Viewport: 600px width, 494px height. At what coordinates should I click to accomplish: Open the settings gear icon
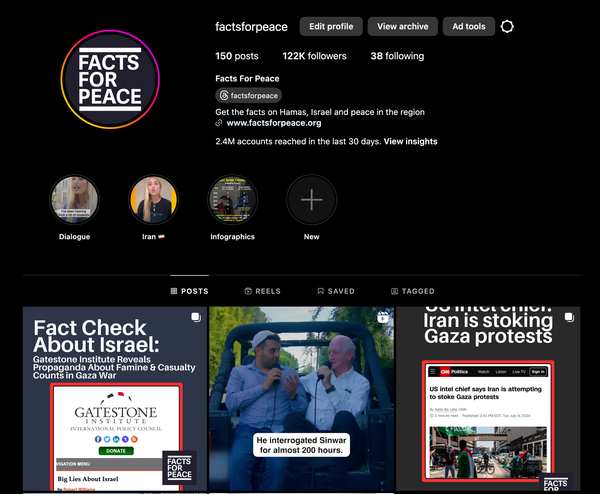click(507, 26)
